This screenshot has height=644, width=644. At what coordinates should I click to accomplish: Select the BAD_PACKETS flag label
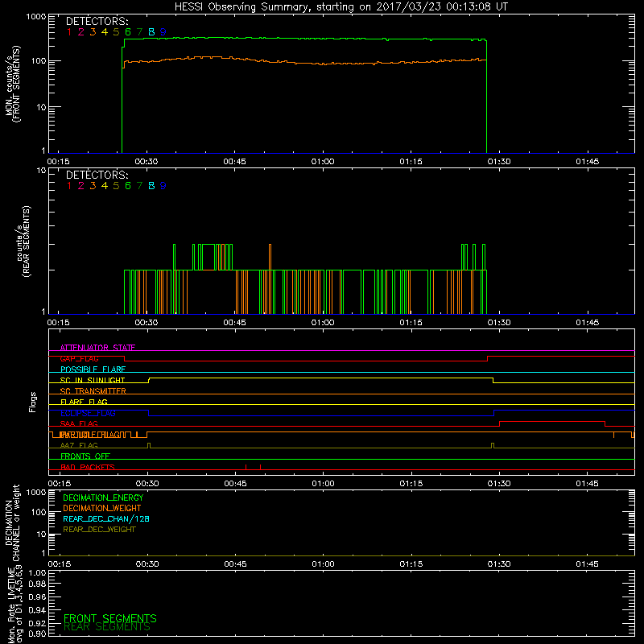point(88,467)
